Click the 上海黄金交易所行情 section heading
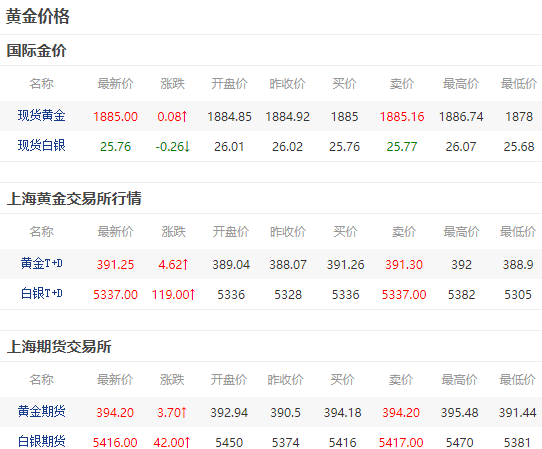 pos(74,198)
